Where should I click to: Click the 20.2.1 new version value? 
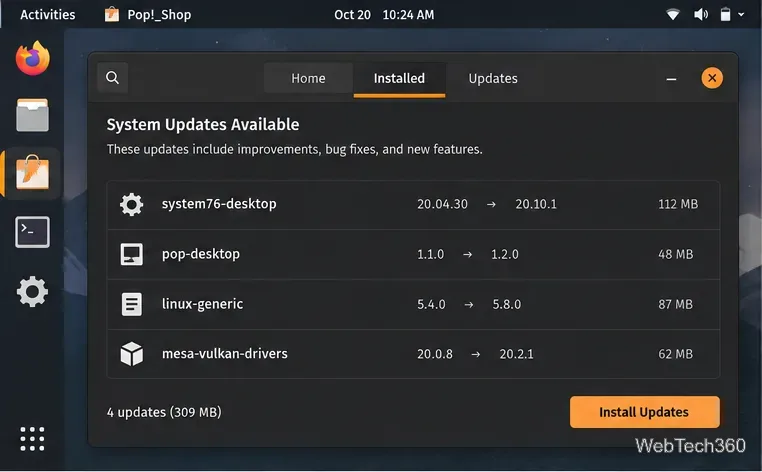[516, 354]
